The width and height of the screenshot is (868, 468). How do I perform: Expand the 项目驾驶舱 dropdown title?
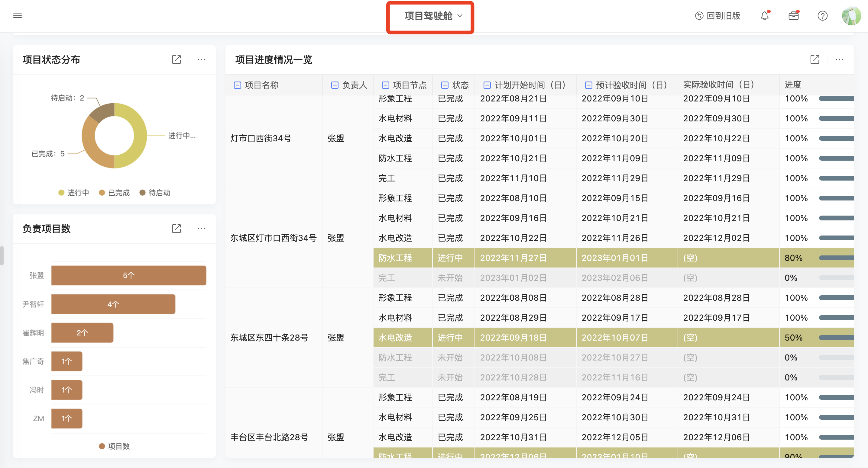click(433, 16)
